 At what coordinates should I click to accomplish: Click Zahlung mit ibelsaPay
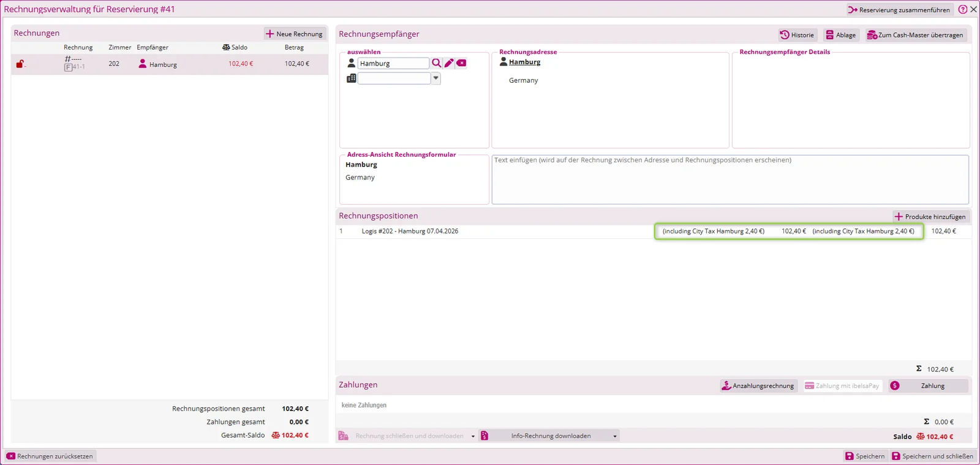point(842,385)
